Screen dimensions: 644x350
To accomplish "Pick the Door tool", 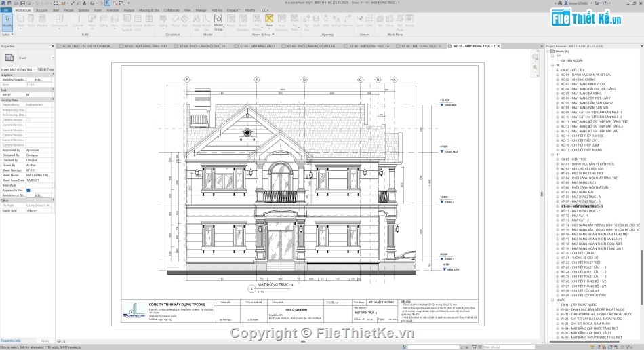I will coord(31,21).
